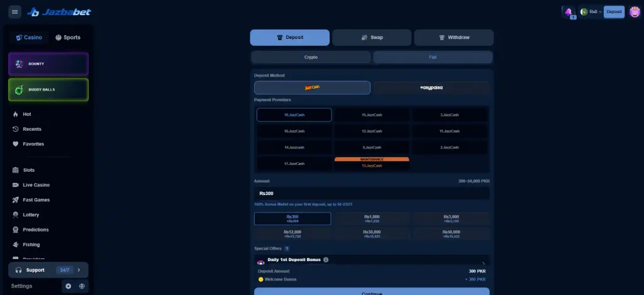Click the Settings label in sidebar
Viewport: 644px width, 295px height.
21,286
